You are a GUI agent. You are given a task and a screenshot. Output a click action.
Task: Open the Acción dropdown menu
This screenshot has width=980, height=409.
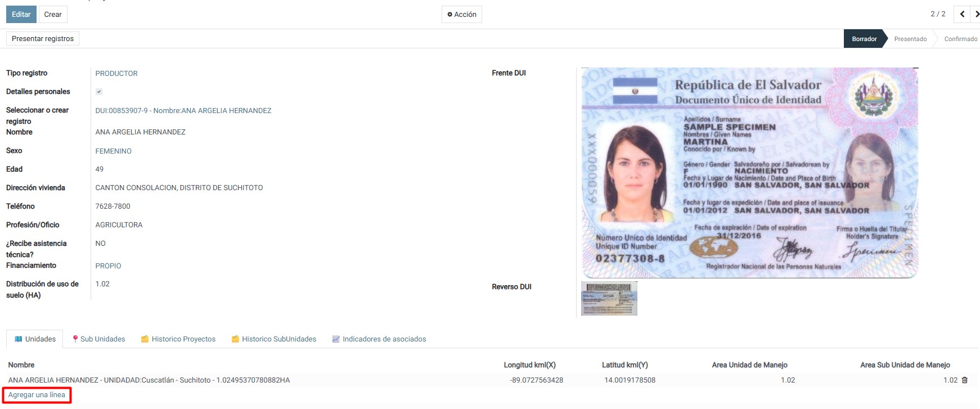461,15
